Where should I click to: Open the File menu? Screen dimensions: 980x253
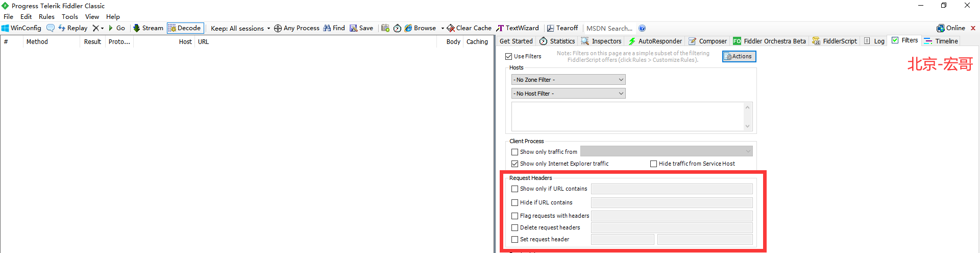9,17
